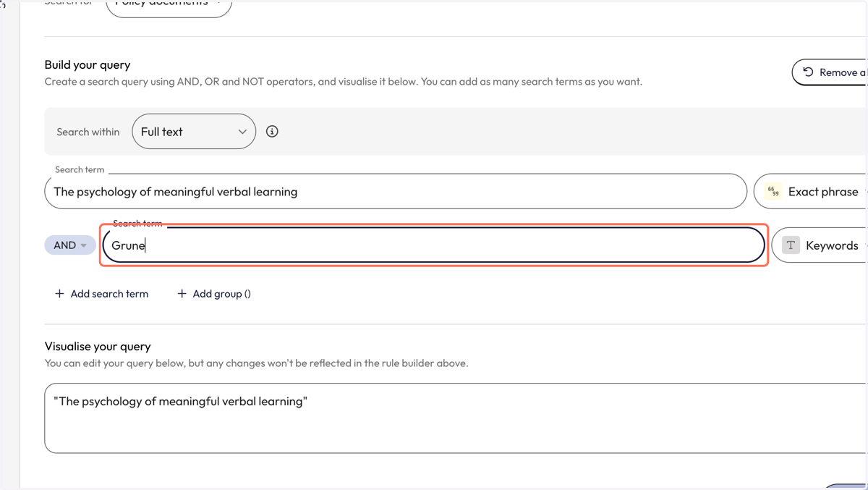The image size is (868, 490).
Task: Click the sentence starting 'Create a search query using'
Action: point(343,82)
